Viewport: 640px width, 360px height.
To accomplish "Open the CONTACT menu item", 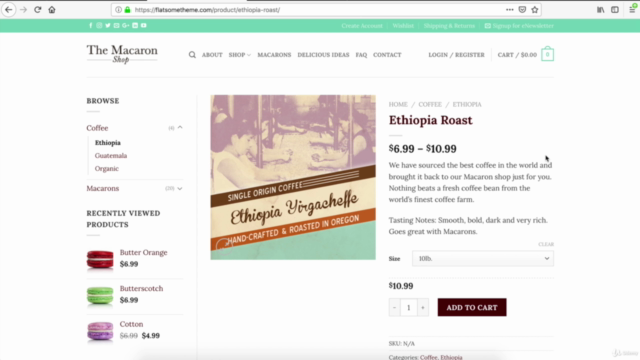I will pos(387,55).
